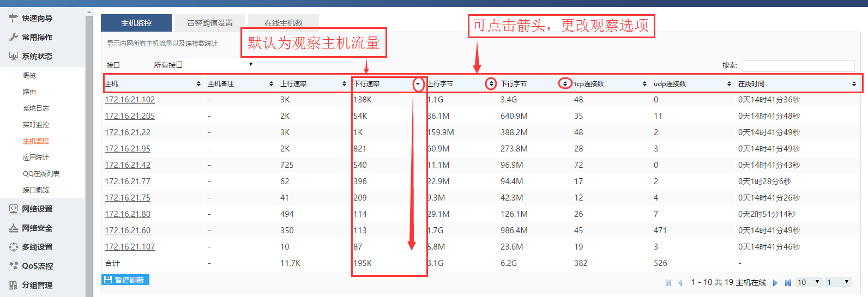Sort hosts by tcp连接数 arrow

(x=644, y=84)
